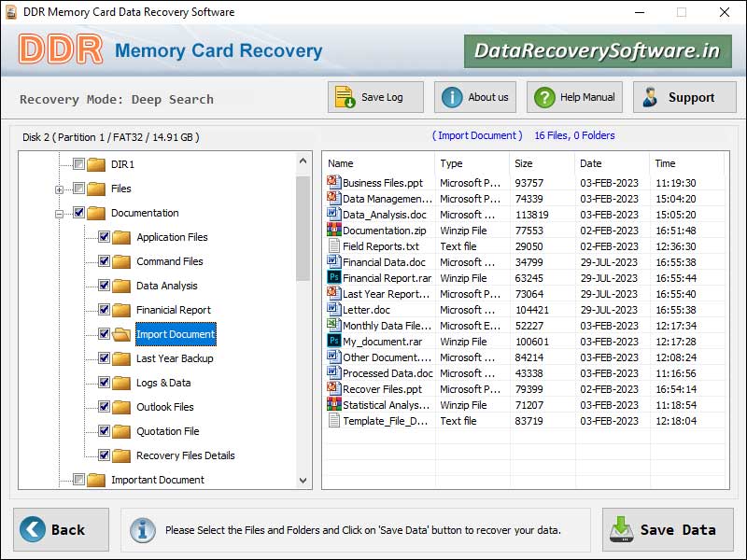Viewport: 747px width, 560px height.
Task: Uncheck the Documentation folder checkbox
Action: click(78, 212)
